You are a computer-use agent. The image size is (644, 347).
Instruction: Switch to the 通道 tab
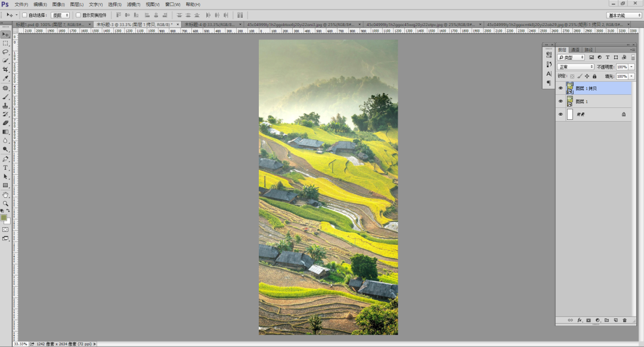coord(575,49)
